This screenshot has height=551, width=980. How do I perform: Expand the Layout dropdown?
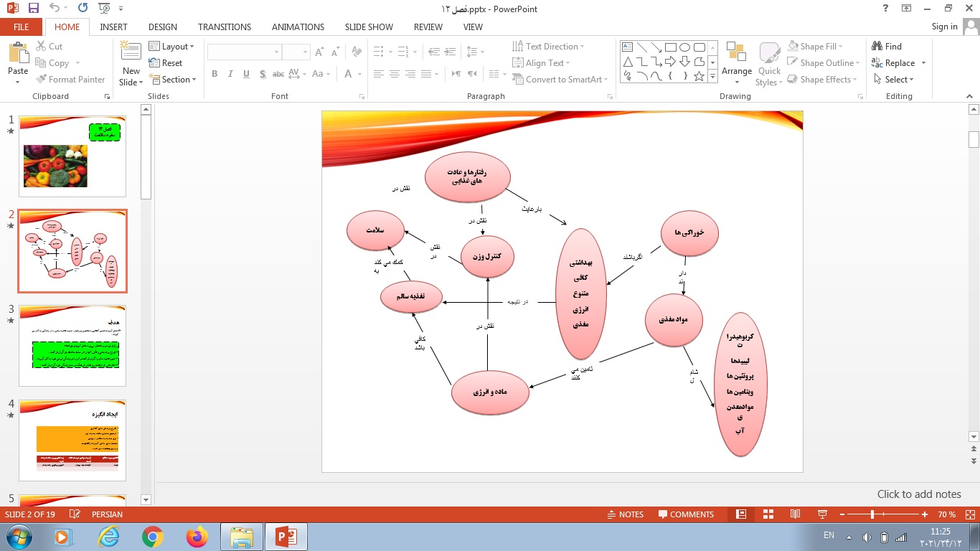(x=172, y=46)
